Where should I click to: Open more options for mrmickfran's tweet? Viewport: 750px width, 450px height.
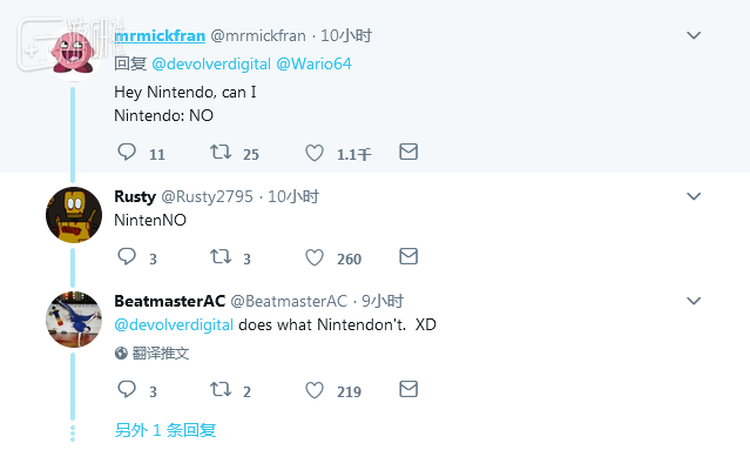(693, 36)
